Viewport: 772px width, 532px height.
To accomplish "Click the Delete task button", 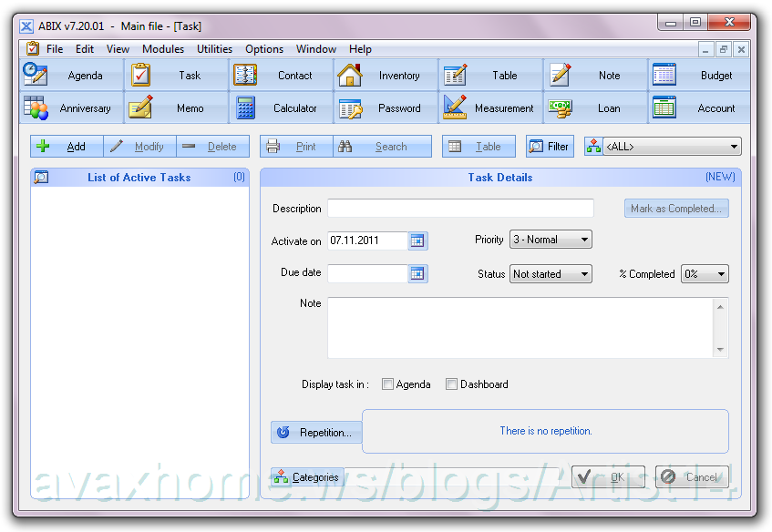I will 212,146.
